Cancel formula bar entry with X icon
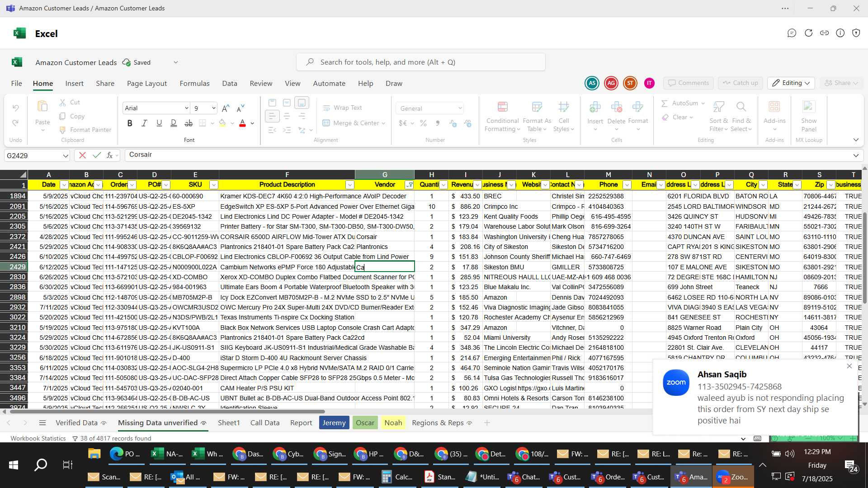The height and width of the screenshot is (488, 868). 82,155
